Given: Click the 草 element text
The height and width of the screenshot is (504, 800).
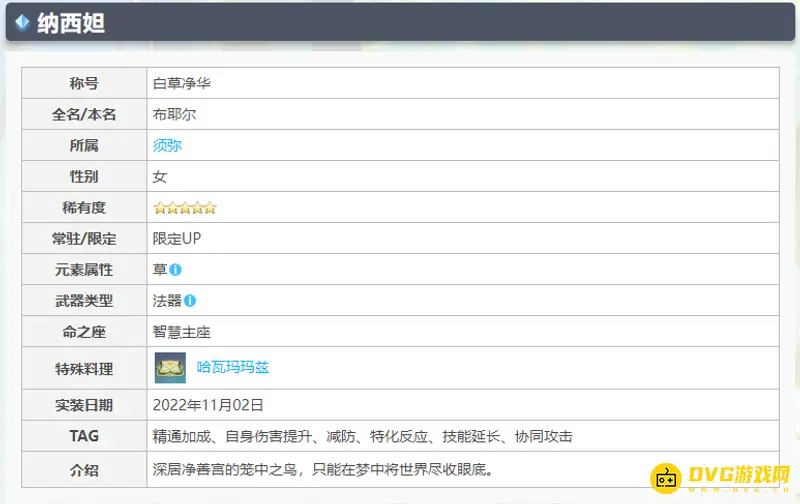Looking at the screenshot, I should point(159,270).
